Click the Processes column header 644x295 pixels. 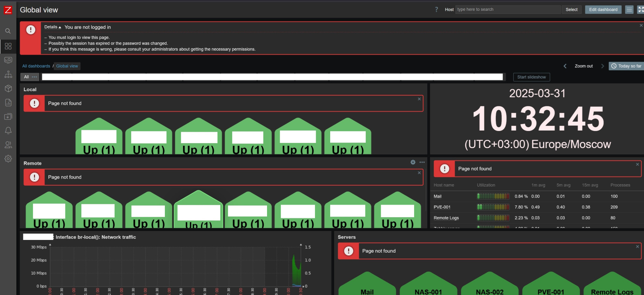(620, 185)
